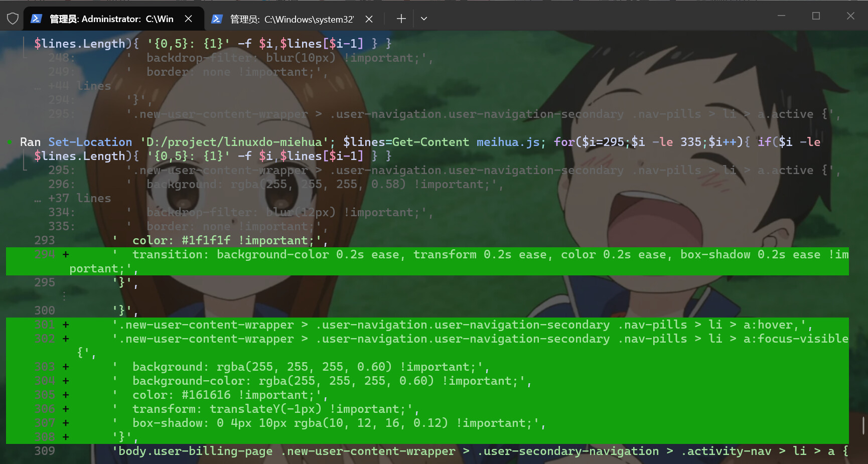Click the 'D:/project/linuxdo-miehua' path

[234, 142]
